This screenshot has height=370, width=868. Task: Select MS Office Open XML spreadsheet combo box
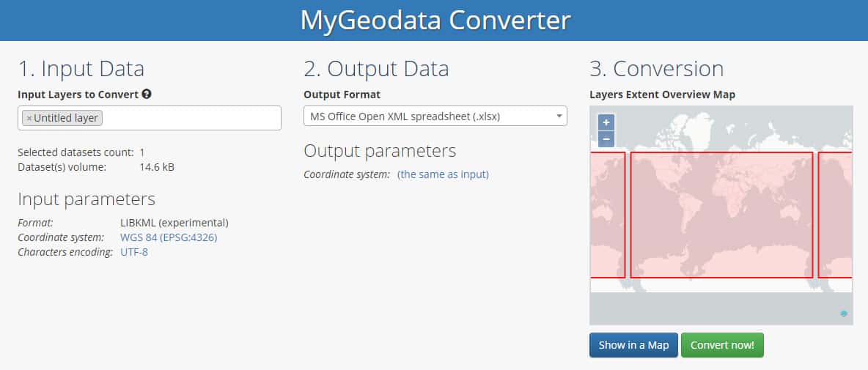tap(435, 116)
